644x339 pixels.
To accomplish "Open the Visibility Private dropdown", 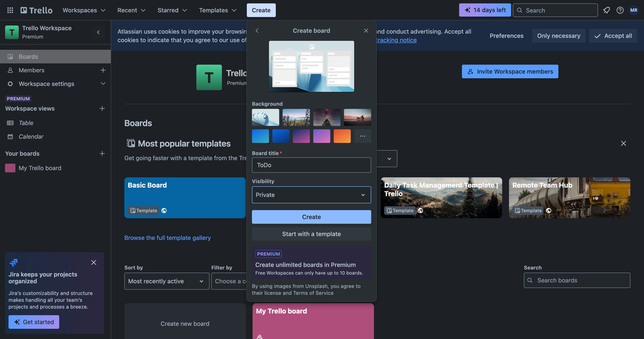I will pos(312,195).
